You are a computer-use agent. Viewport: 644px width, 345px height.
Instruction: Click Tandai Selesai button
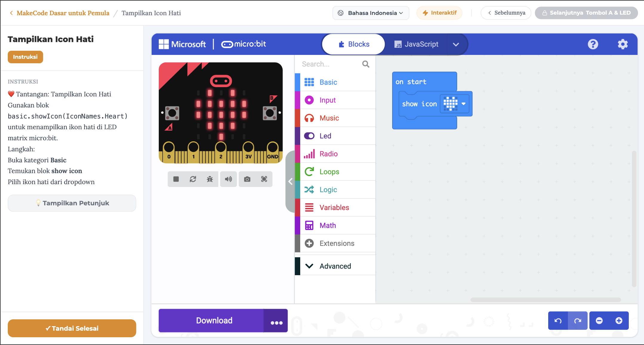coord(72,328)
